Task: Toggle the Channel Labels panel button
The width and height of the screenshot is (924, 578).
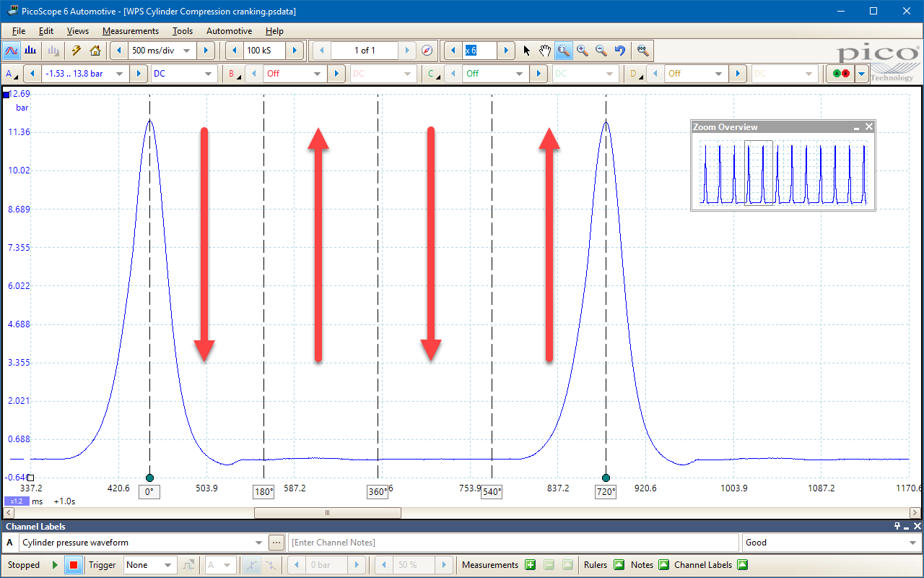Action: pos(742,565)
